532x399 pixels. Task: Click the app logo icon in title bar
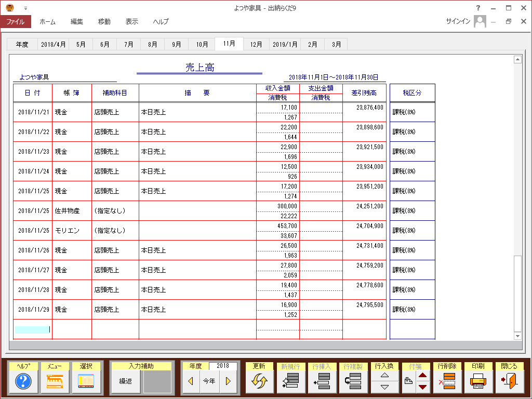pos(10,8)
